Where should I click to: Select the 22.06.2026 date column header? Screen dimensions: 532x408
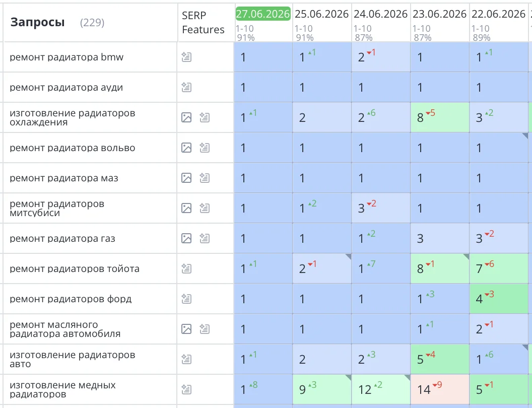pos(499,14)
